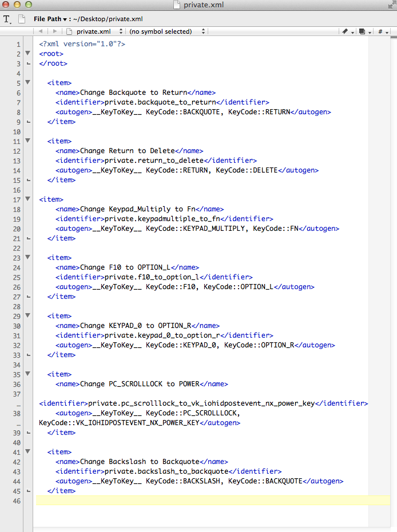
Task: Click the closing </root> tag on line 3
Action: pos(53,63)
